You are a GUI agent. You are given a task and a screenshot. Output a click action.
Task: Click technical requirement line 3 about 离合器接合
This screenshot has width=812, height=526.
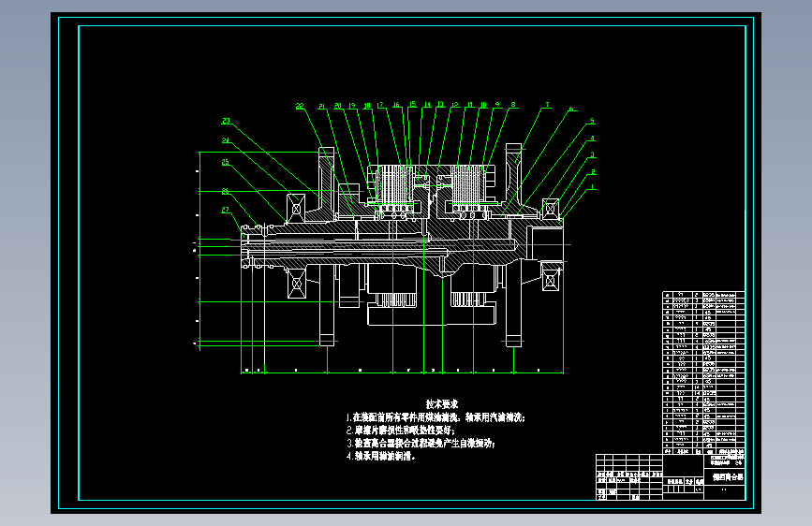(421, 443)
